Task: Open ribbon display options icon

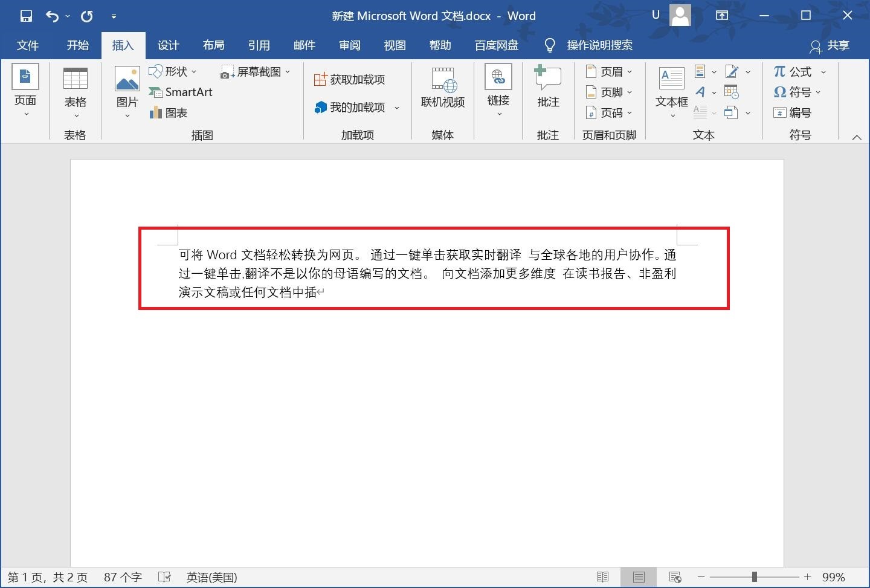Action: tap(722, 16)
